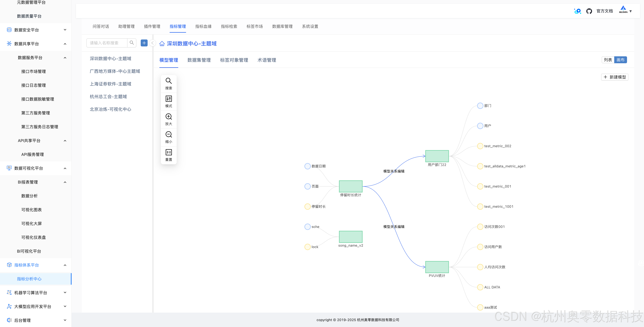The width and height of the screenshot is (644, 327).
Task: Collapse API共享平台 submenu
Action: [65, 140]
